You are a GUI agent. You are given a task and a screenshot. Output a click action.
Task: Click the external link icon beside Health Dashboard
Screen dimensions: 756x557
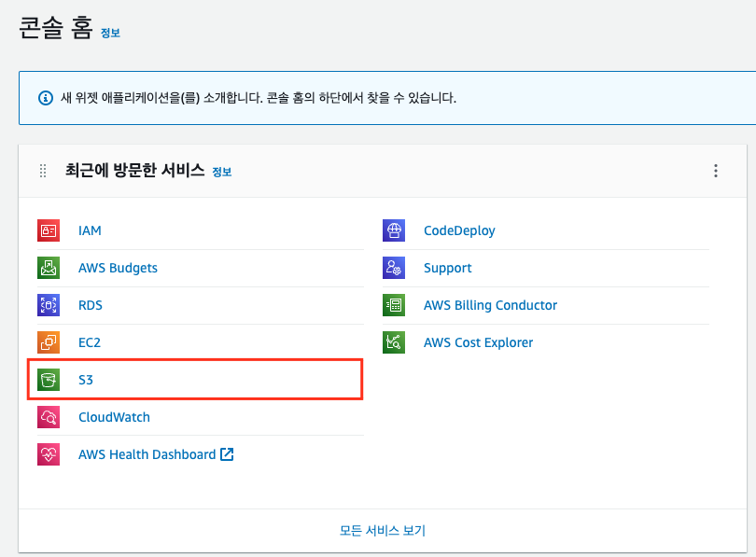click(227, 453)
